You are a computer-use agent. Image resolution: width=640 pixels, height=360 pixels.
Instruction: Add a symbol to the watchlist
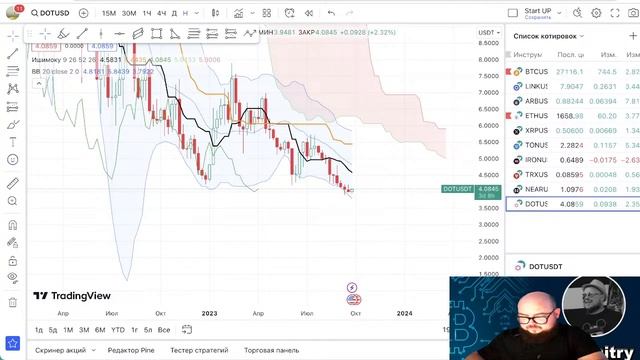tap(633, 36)
